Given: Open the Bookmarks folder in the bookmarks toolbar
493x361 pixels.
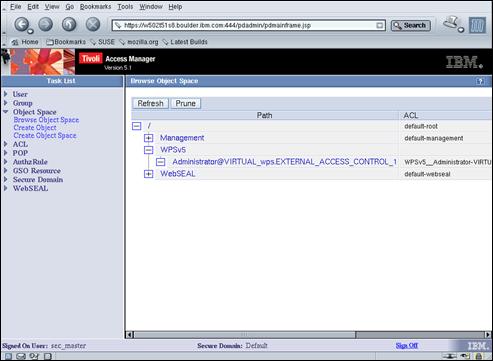Looking at the screenshot, I should [x=66, y=42].
